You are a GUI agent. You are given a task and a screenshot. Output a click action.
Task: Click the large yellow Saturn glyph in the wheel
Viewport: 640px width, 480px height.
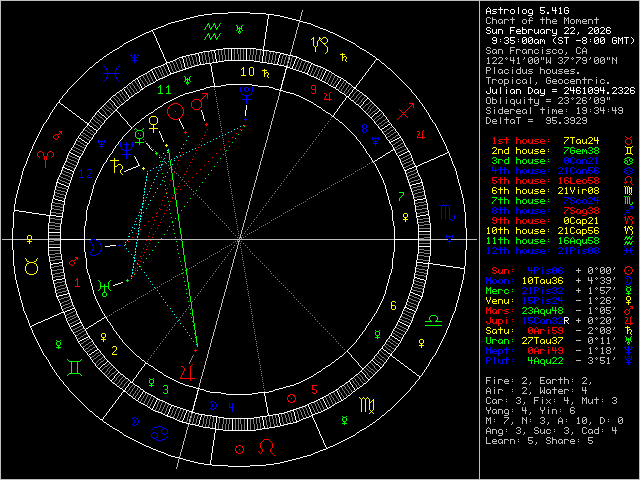[117, 167]
